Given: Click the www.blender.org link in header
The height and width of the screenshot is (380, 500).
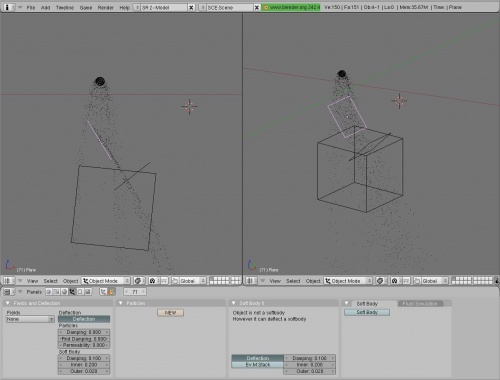Looking at the screenshot, I should (291, 7).
